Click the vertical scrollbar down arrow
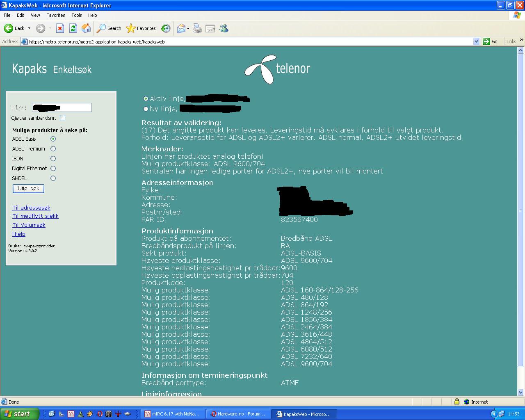 click(x=521, y=392)
